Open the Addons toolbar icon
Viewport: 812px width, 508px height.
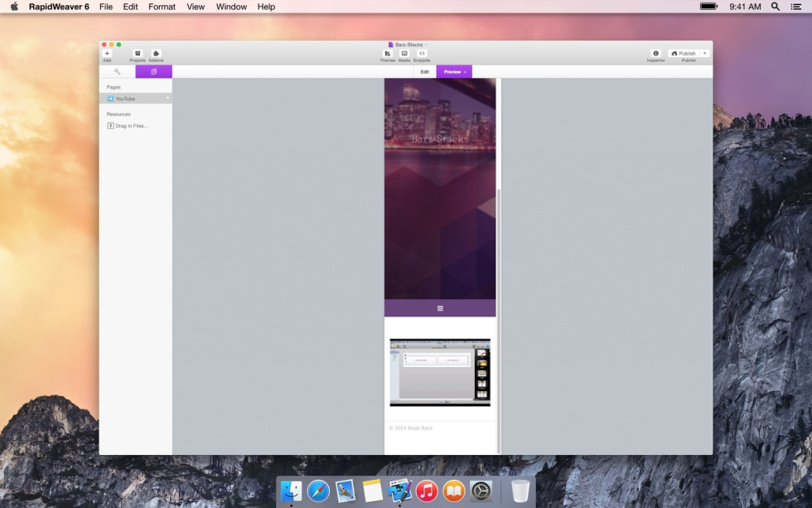(x=156, y=53)
